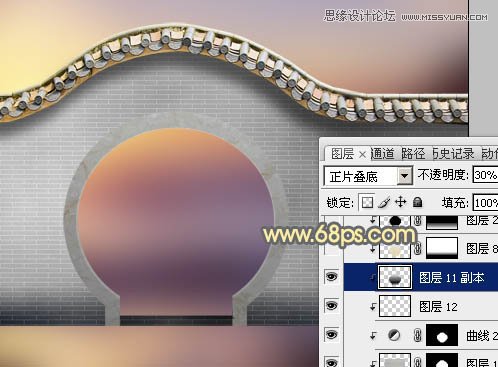
Task: Open the 通道 (Channels) tab
Action: click(x=383, y=154)
